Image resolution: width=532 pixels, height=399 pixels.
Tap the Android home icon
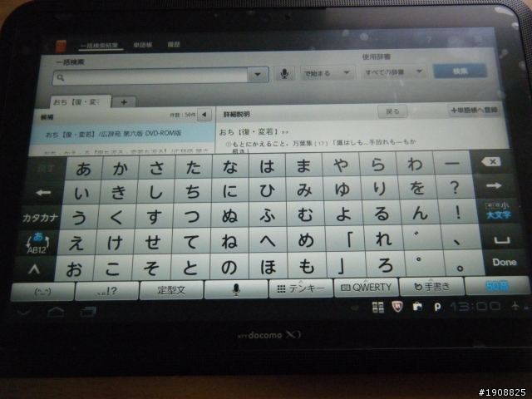click(x=56, y=311)
